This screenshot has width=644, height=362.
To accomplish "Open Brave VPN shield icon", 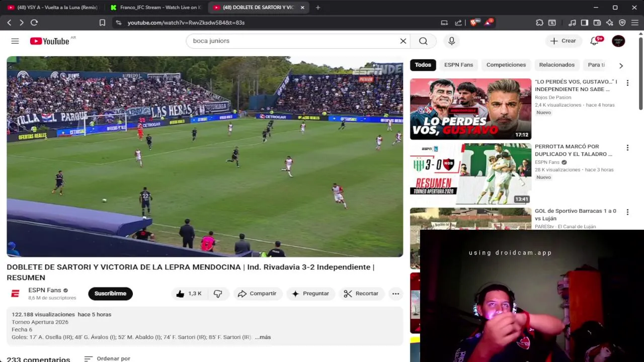I will (622, 23).
